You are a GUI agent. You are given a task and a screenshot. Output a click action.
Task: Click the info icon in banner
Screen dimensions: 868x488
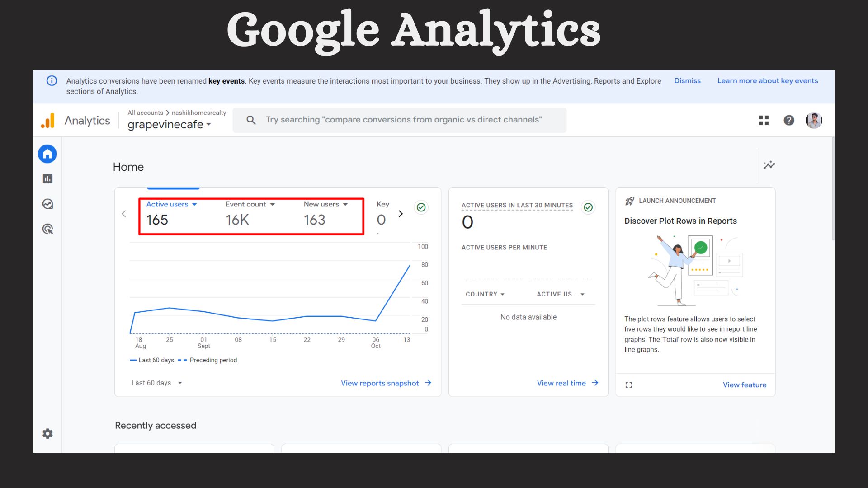pos(52,81)
